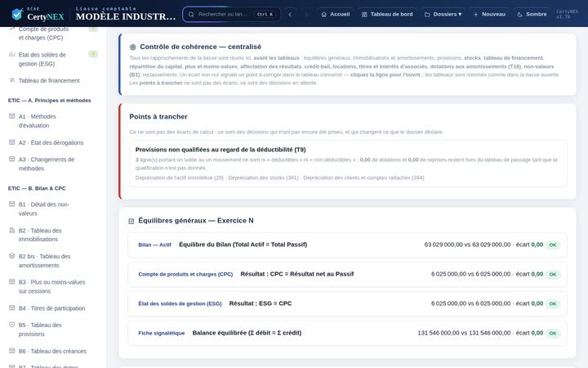Image resolution: width=588 pixels, height=368 pixels.
Task: Click the circle icon beside B5 Tableau des provisions
Action: pos(12,325)
